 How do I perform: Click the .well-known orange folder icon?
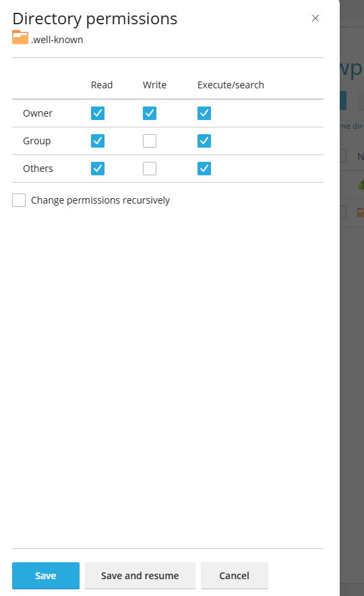[20, 37]
